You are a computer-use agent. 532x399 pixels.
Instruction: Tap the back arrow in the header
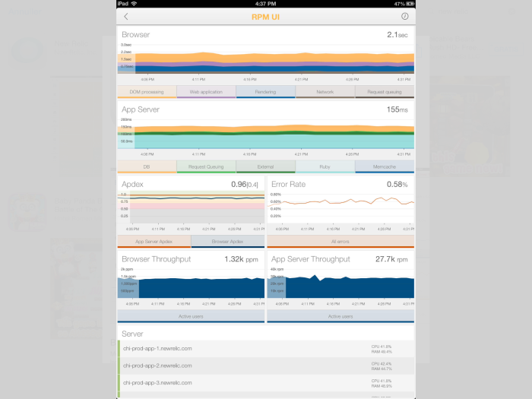coord(126,17)
